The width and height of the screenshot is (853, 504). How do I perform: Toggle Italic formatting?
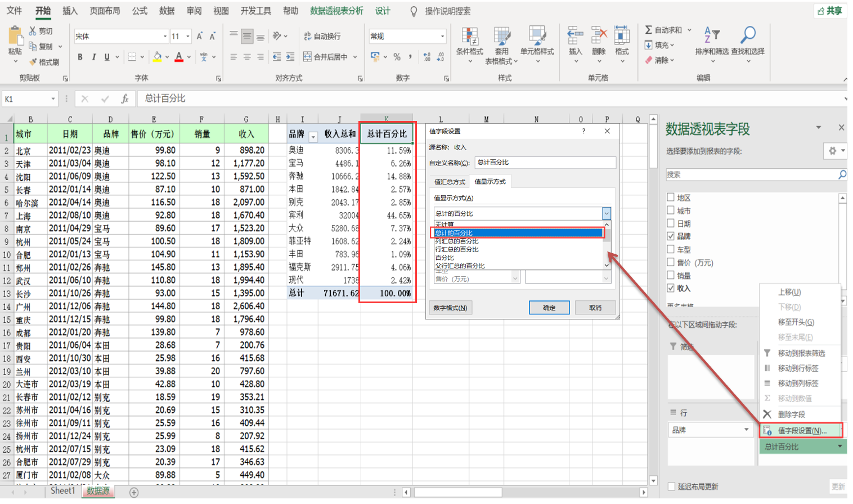tap(93, 57)
